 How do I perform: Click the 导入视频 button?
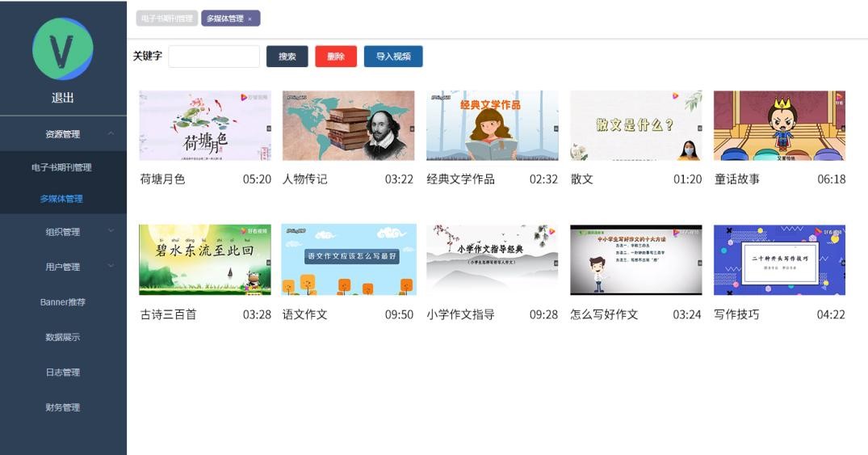393,57
